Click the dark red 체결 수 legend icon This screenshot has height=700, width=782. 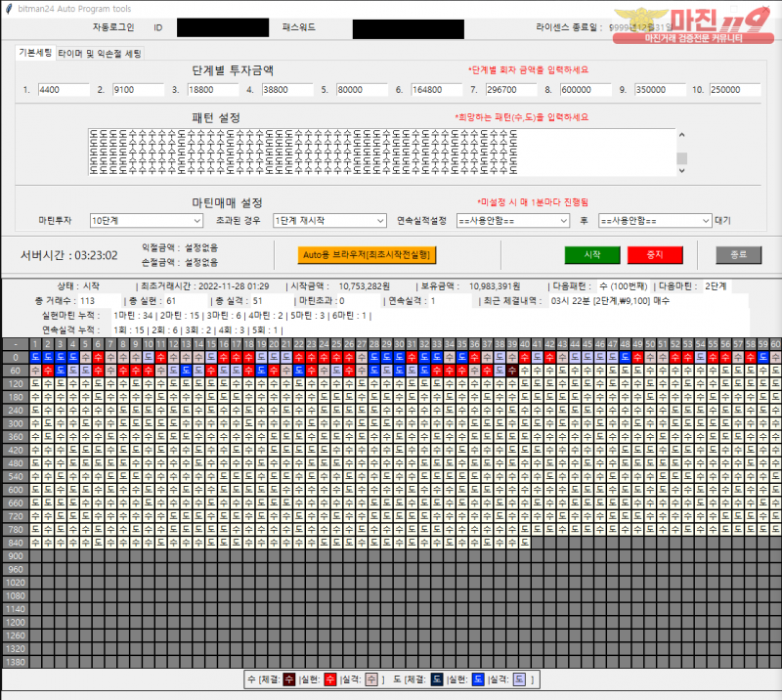[x=287, y=678]
